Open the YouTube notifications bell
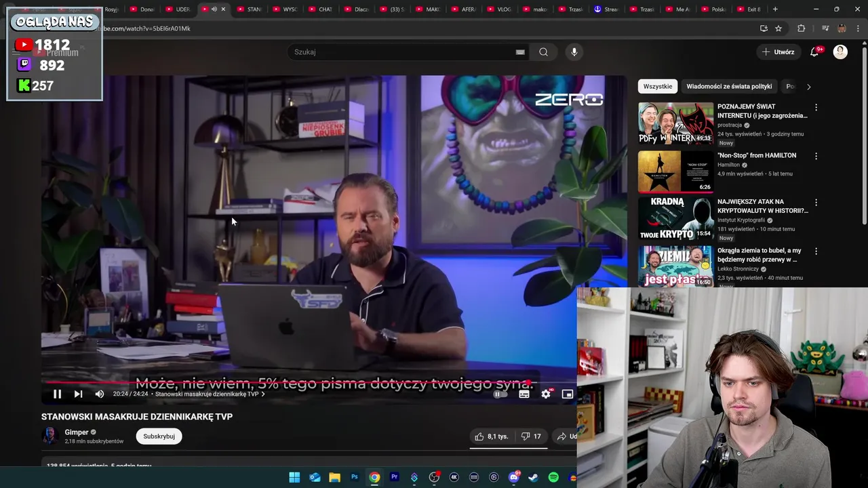 click(815, 52)
